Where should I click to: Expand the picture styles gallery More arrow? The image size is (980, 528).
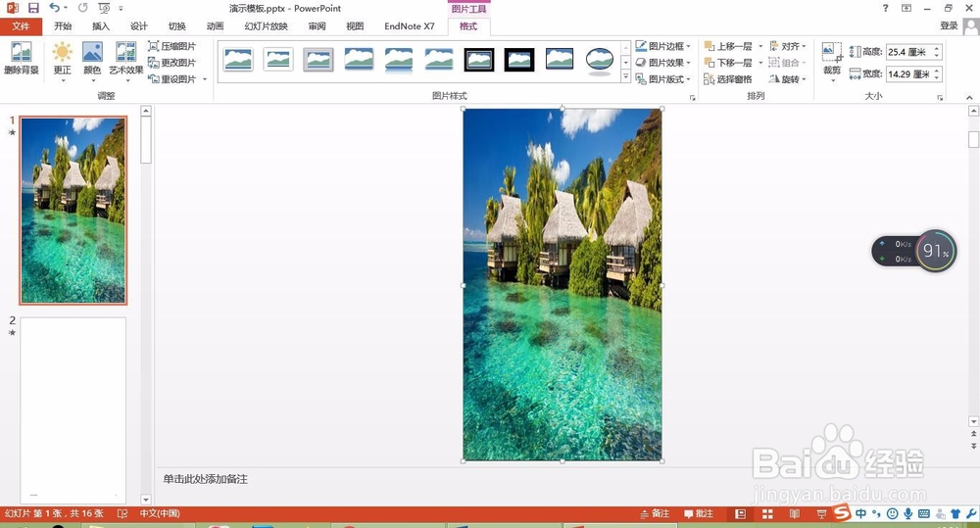pos(625,76)
